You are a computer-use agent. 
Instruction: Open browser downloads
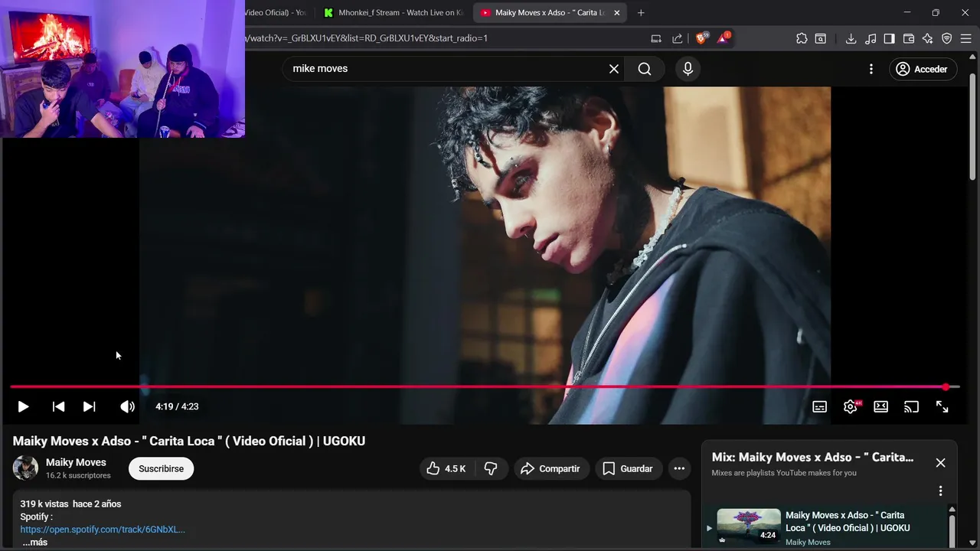coord(851,38)
